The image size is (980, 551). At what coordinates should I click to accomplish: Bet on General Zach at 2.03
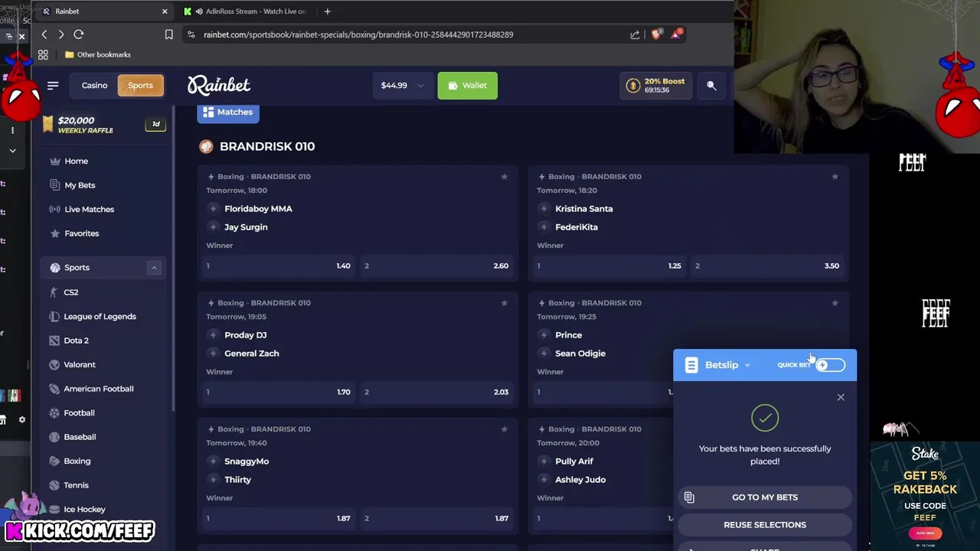(436, 393)
